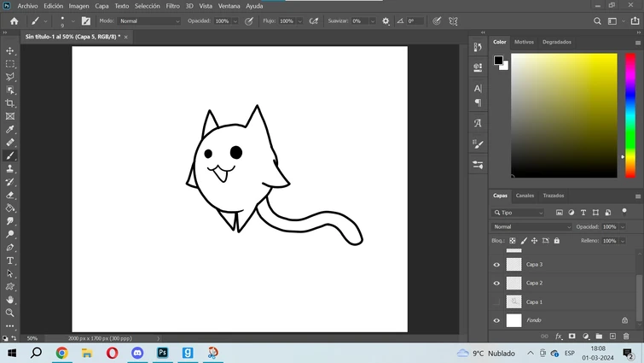The image size is (644, 363).
Task: Select the Eraser tool
Action: click(x=10, y=196)
